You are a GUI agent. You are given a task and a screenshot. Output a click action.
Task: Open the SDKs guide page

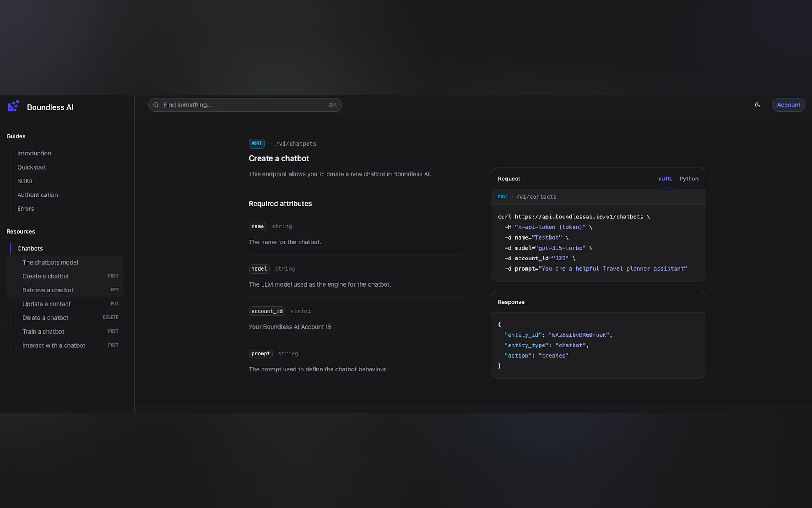pyautogui.click(x=25, y=181)
